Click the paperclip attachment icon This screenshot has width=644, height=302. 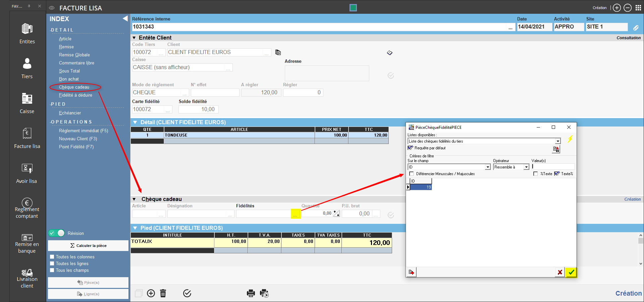point(636,28)
